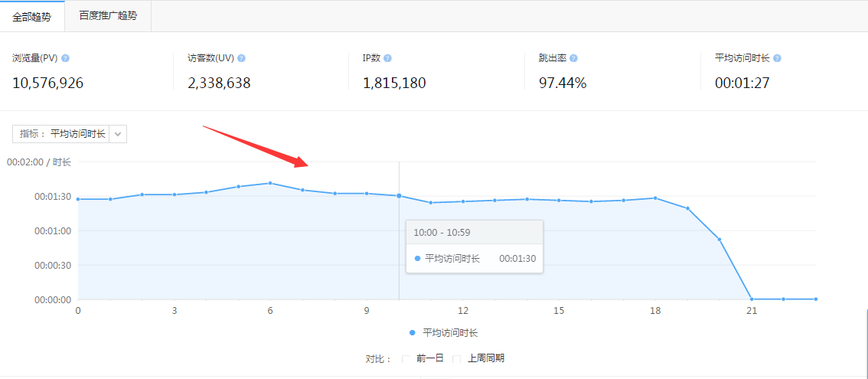
Task: Click help icon beside 跳出率
Action: pos(573,58)
